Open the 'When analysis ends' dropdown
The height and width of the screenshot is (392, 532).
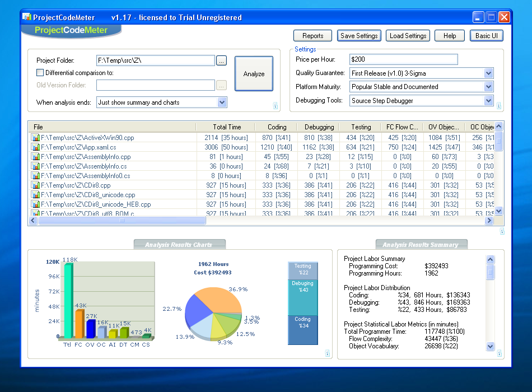tap(222, 102)
